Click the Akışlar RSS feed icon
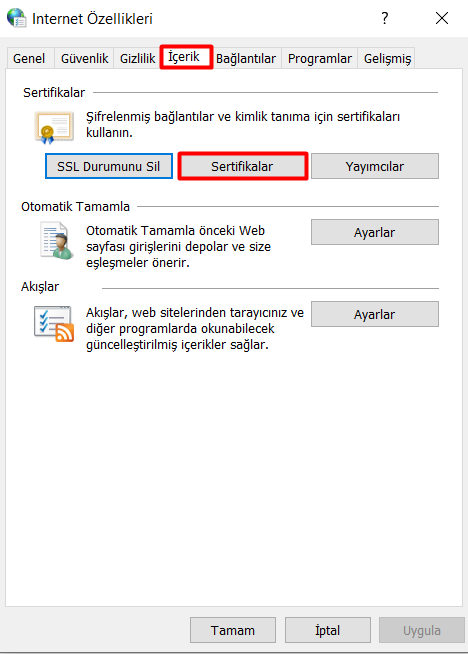The height and width of the screenshot is (654, 468). (x=54, y=324)
